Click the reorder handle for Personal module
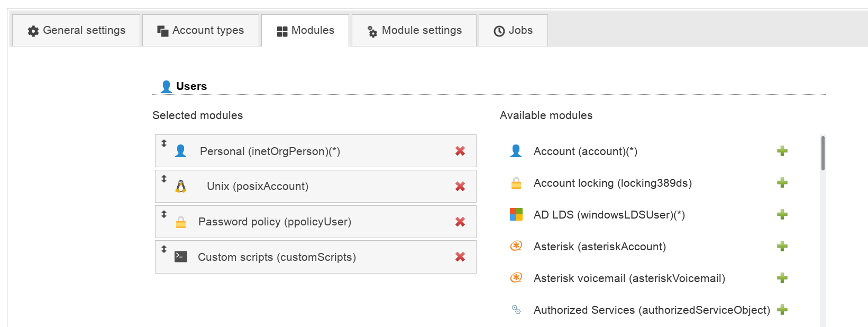 click(164, 143)
